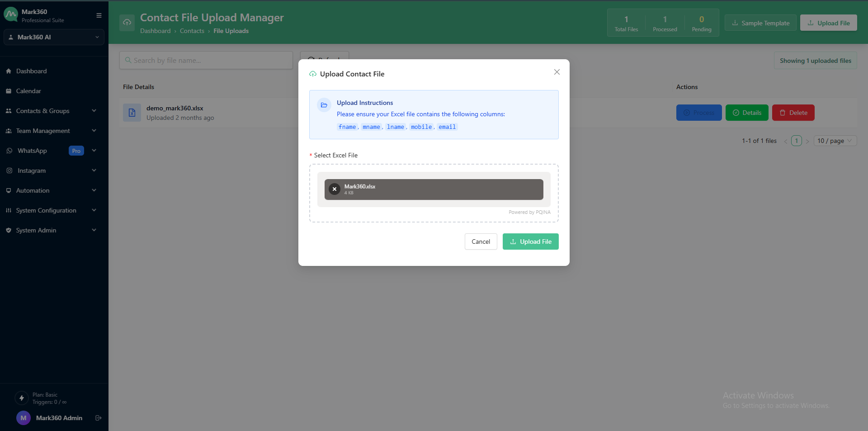Open the 10 / page selector
Image resolution: width=868 pixels, height=431 pixels.
coord(834,141)
